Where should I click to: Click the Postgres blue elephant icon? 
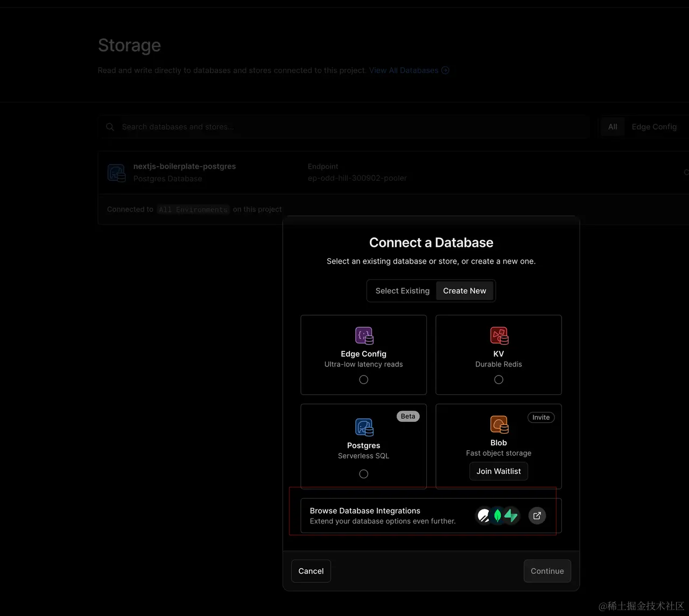pyautogui.click(x=364, y=427)
